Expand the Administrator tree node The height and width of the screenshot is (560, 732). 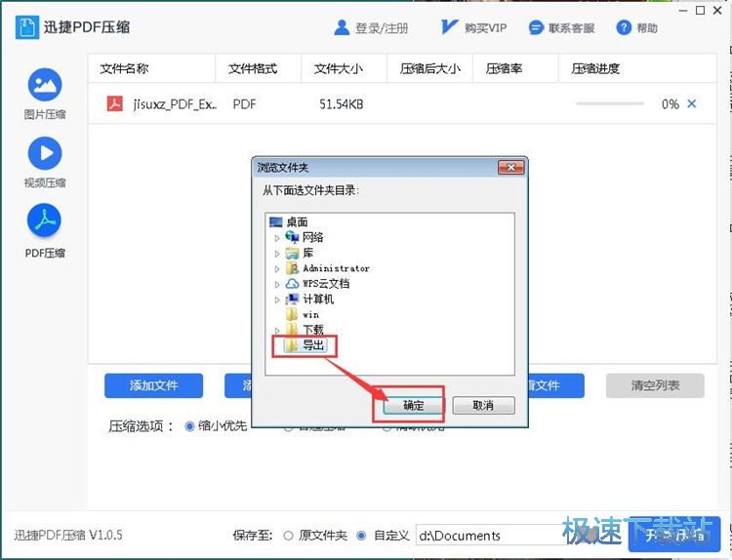277,269
